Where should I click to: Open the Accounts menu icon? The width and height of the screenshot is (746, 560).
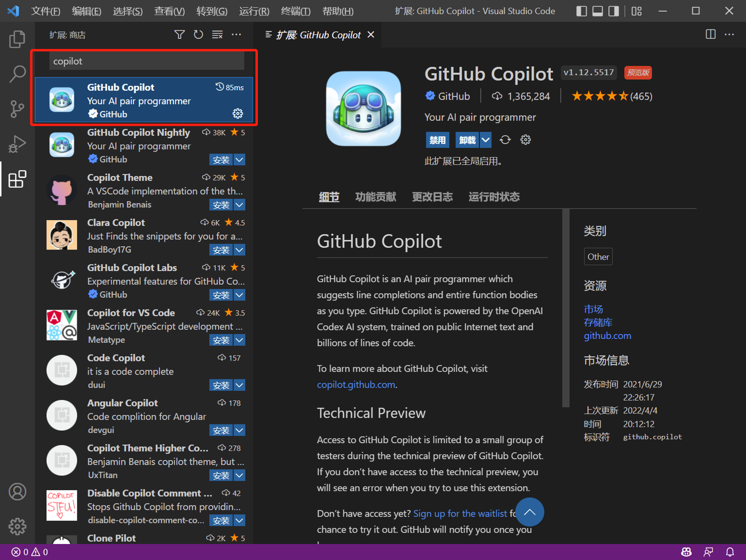click(17, 491)
